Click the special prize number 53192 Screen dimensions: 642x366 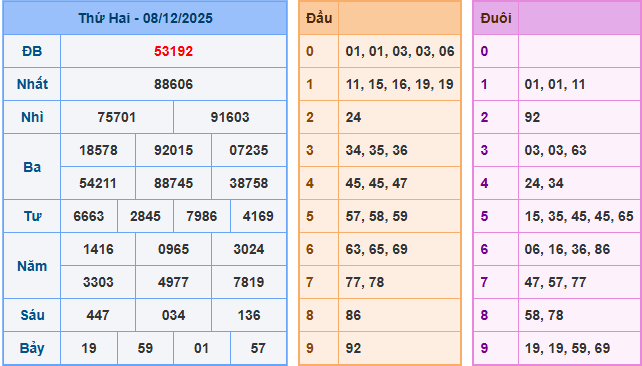173,52
